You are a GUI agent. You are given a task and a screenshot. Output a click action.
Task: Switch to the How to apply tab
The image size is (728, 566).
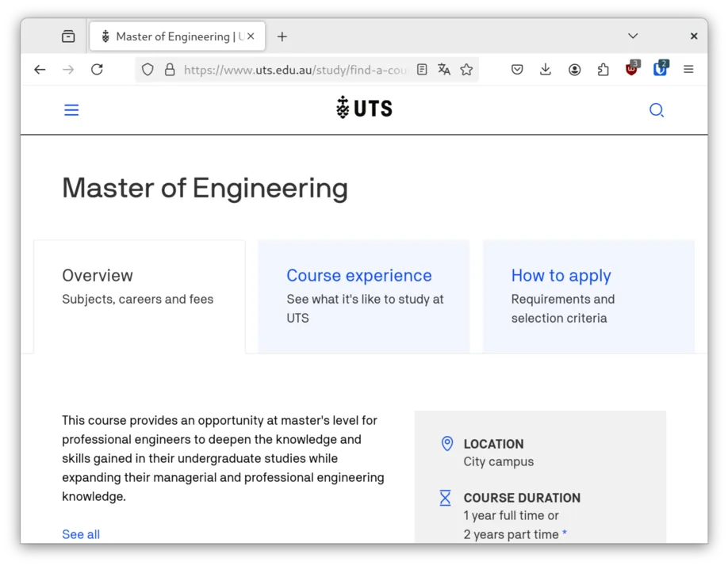[588, 296]
